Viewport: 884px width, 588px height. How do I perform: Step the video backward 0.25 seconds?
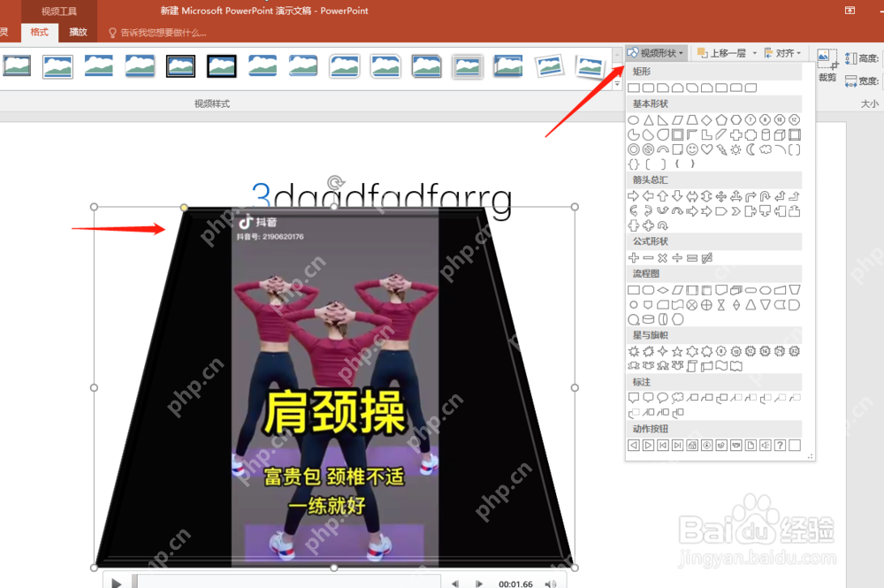(455, 584)
